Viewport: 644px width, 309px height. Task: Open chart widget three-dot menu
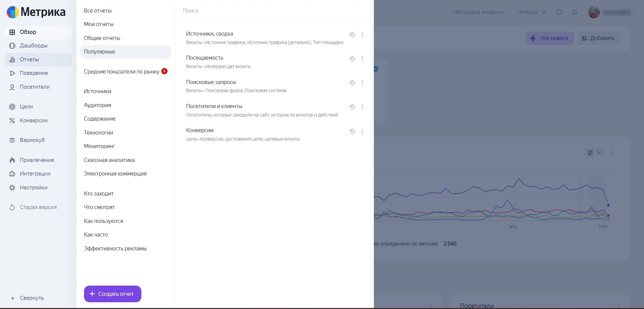(x=612, y=152)
